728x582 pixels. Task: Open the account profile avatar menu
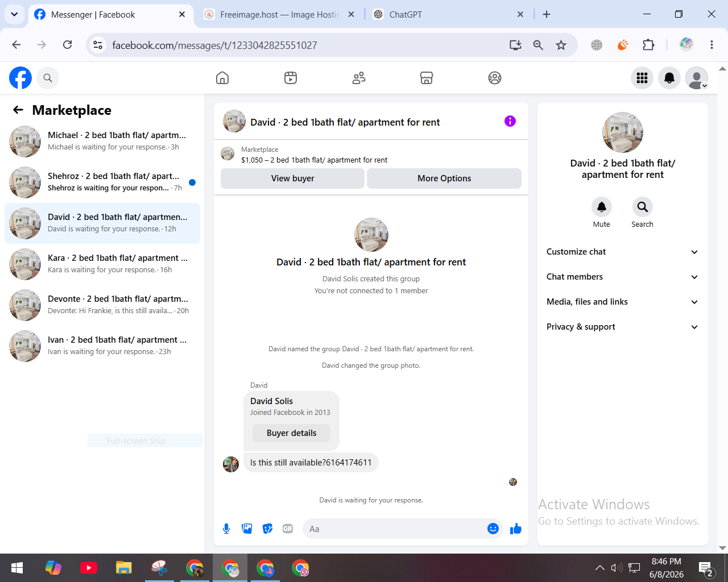[697, 78]
